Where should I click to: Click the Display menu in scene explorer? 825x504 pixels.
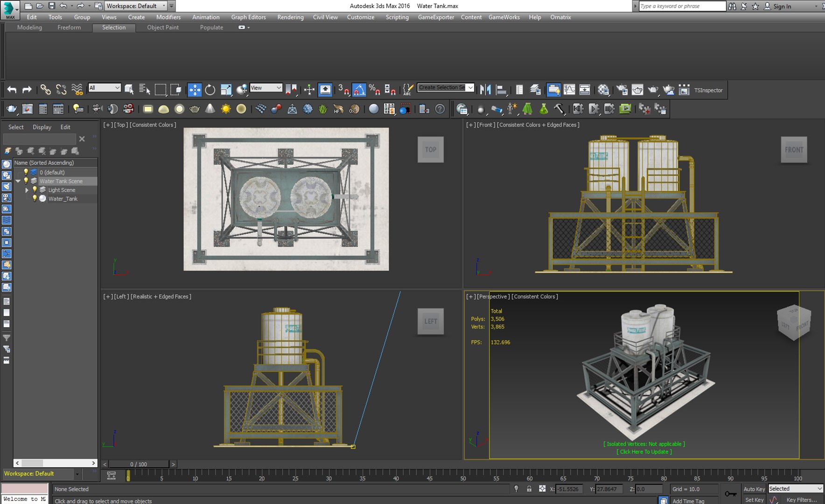[42, 127]
